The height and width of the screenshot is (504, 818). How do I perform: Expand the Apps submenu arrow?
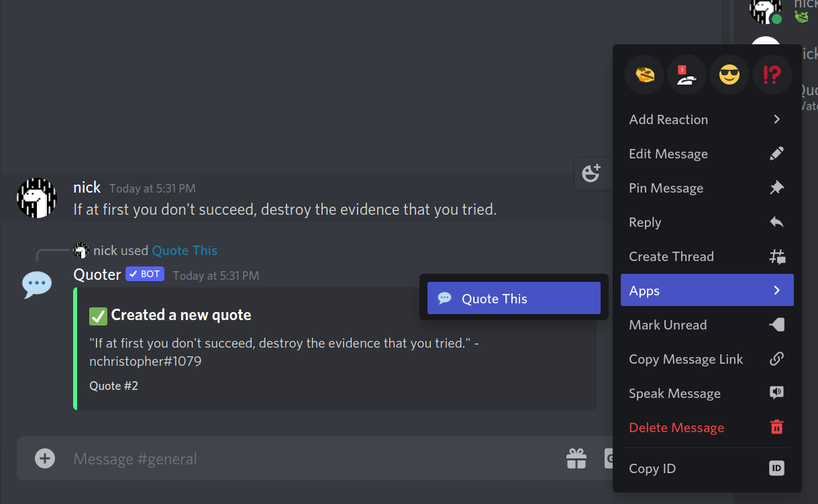click(x=777, y=290)
